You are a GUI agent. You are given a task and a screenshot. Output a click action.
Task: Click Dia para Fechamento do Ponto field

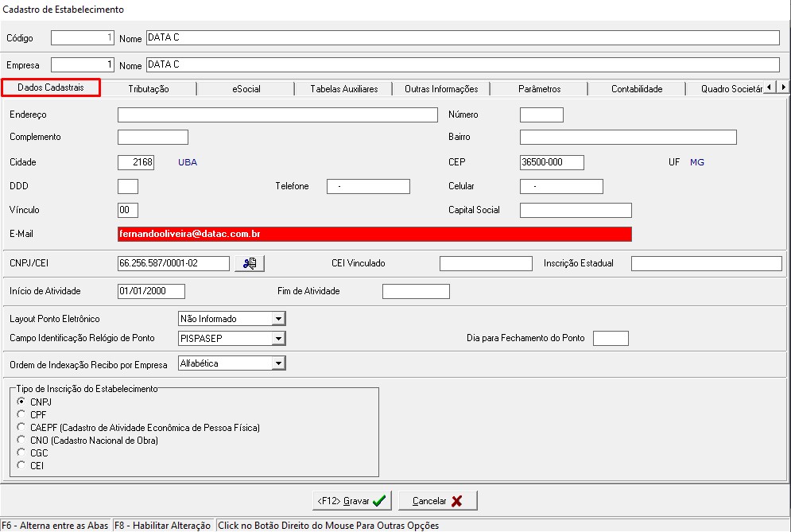[x=611, y=338]
